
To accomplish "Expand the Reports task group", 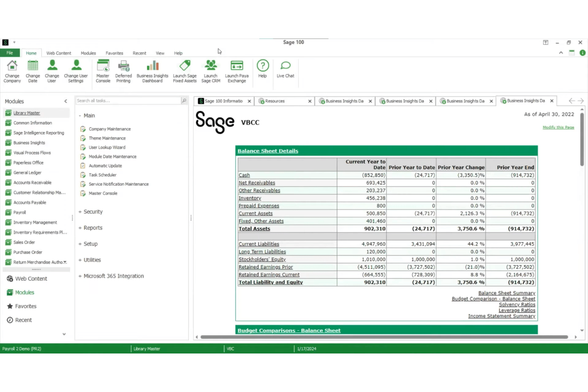I will 80,228.
